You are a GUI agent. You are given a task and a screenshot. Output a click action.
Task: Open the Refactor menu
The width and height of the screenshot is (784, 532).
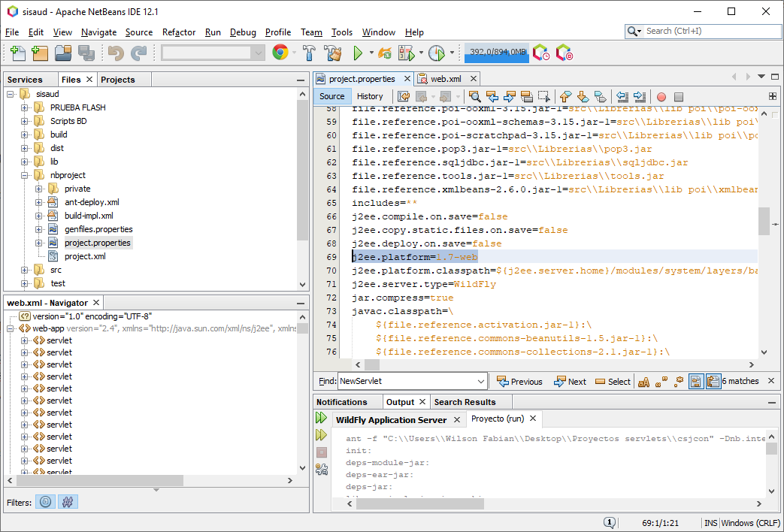pos(179,32)
